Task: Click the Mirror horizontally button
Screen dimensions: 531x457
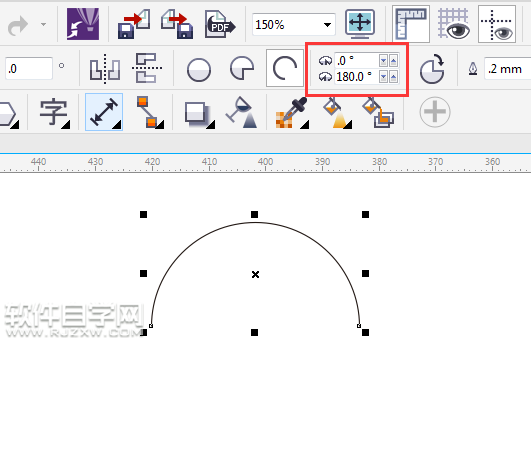Action: click(105, 69)
